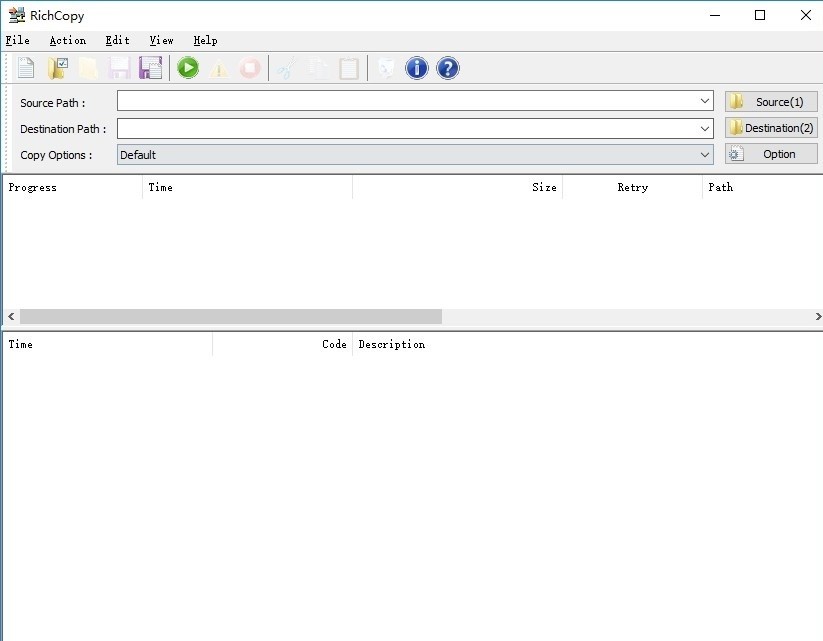Expand the Copy Options dropdown arrow
The image size is (823, 641).
[704, 155]
